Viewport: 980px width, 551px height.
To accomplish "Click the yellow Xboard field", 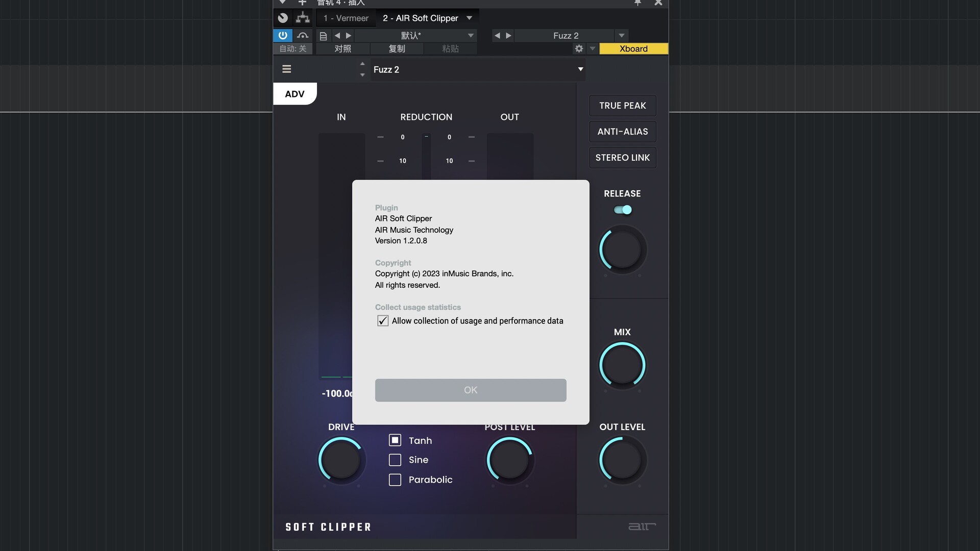I will pos(633,48).
